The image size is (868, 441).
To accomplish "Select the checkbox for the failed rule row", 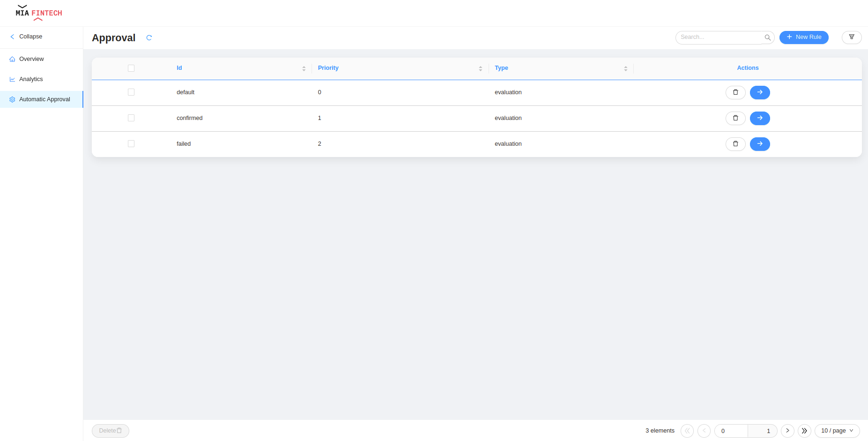I will point(131,144).
